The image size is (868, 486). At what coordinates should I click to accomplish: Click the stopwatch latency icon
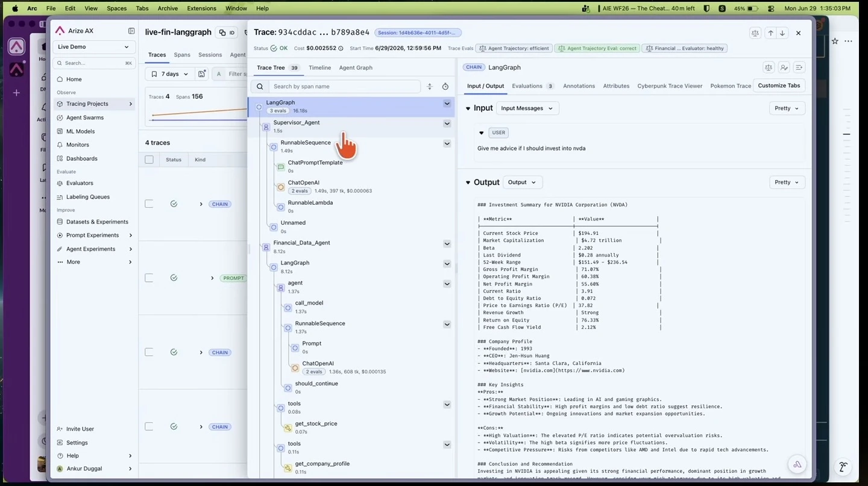445,86
